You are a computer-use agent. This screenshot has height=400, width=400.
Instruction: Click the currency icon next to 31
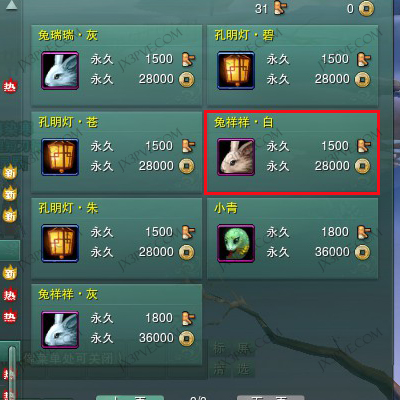click(280, 8)
